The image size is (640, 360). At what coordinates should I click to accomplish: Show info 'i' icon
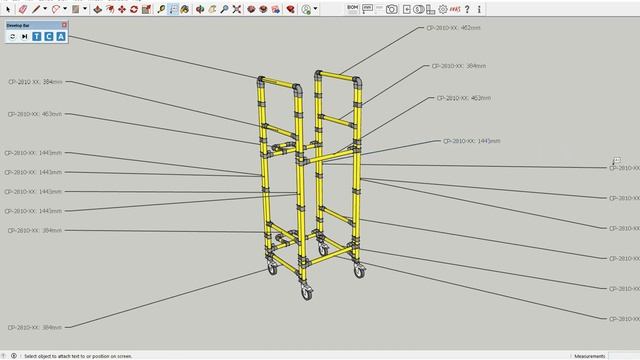pyautogui.click(x=479, y=9)
